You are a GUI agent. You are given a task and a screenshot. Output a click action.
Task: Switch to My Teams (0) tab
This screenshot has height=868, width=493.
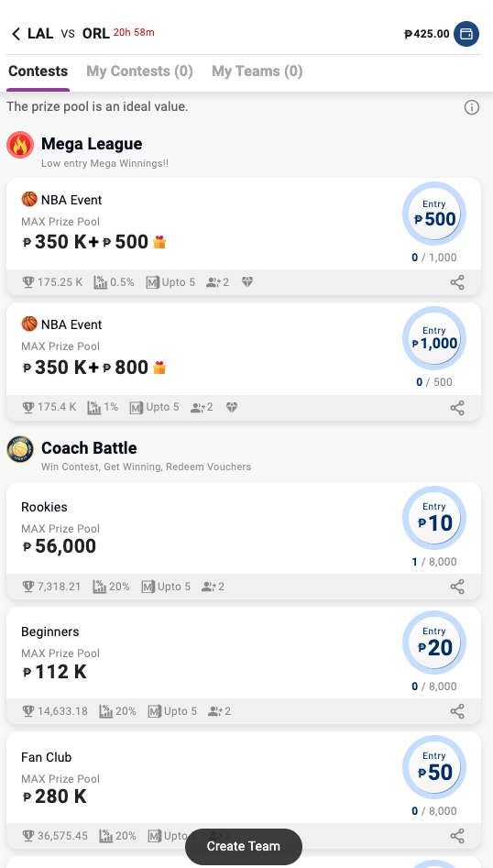coord(257,71)
